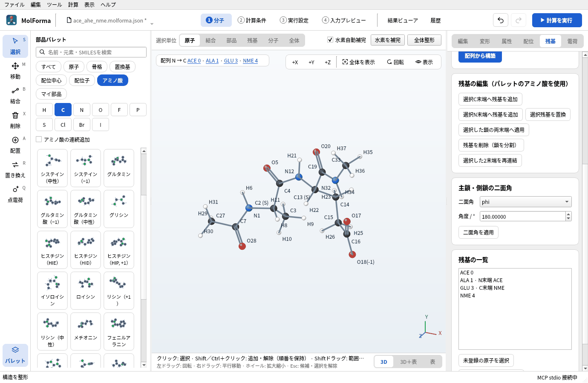The image size is (588, 383).
Task: Set selection unit to 結合
Action: [x=210, y=40]
